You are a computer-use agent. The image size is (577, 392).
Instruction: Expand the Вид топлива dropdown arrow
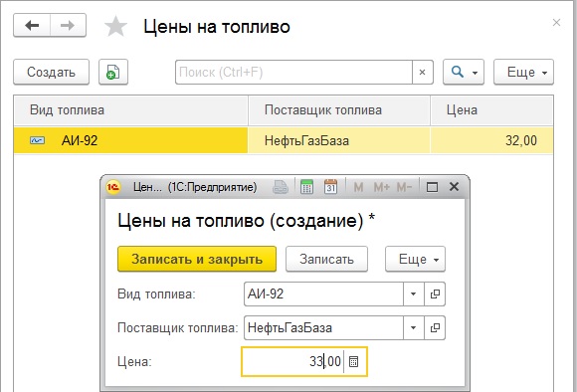click(x=414, y=294)
